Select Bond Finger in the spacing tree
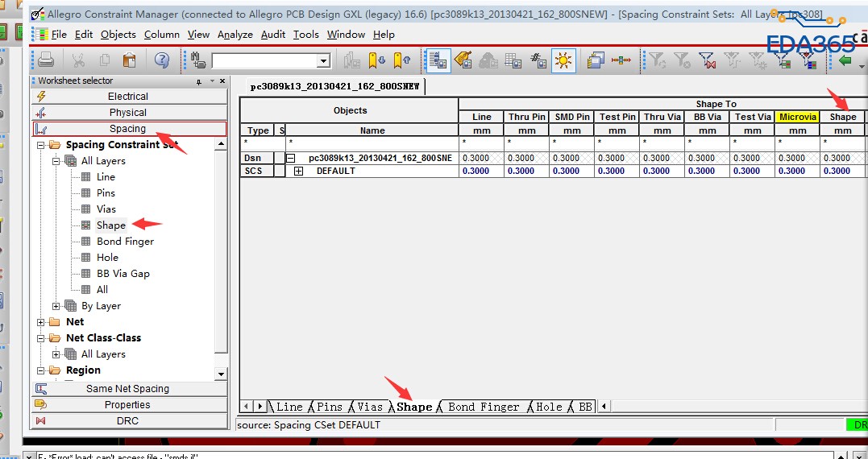Viewport: 868px width, 459px height. click(125, 241)
